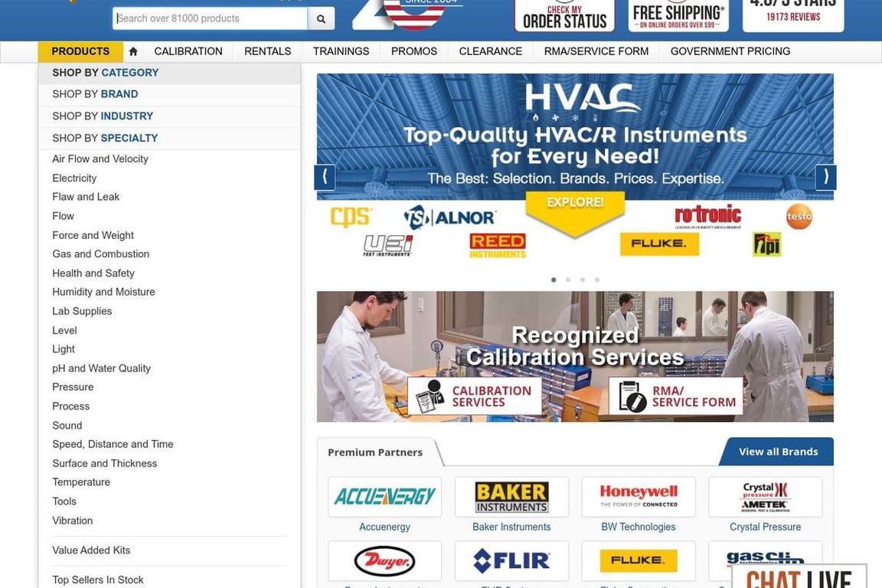The image size is (882, 588).
Task: Open Gas and Combustion category
Action: tap(101, 254)
